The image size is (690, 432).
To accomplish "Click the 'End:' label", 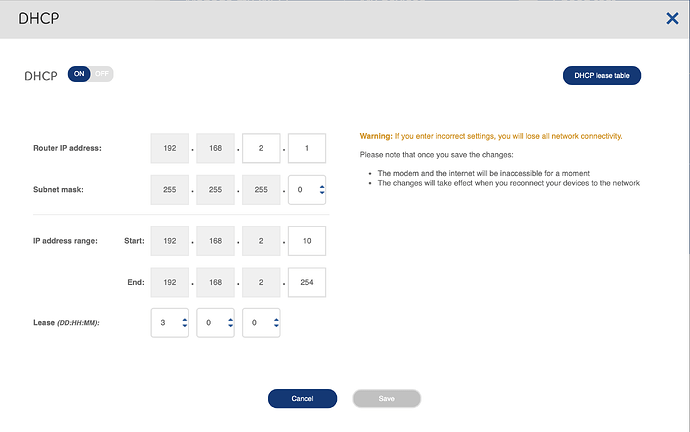I will click(136, 282).
